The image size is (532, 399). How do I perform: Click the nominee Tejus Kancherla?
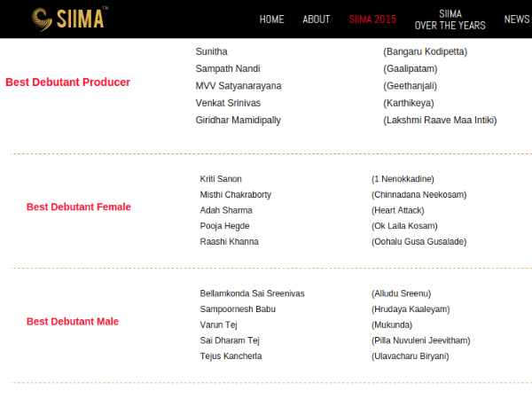231,356
